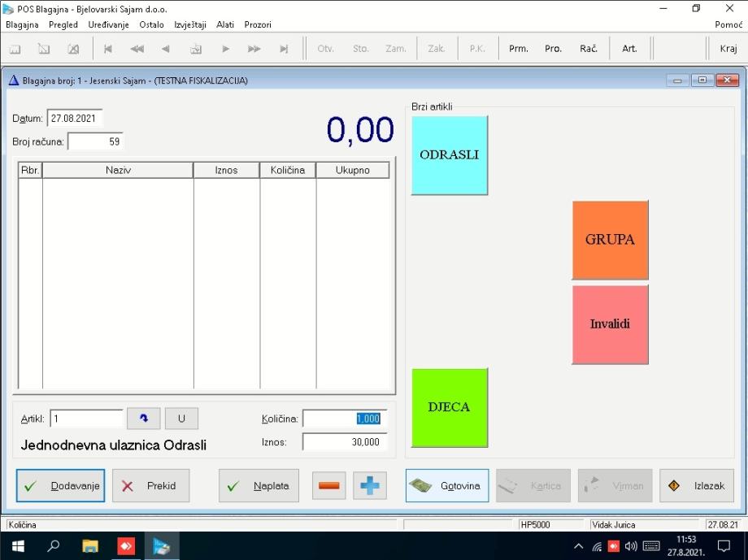Open the Uređivanje menu

pos(108,25)
